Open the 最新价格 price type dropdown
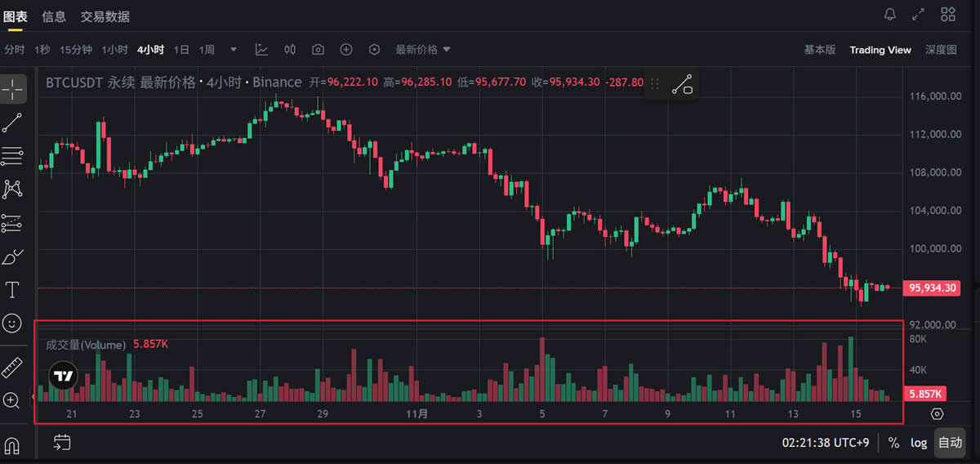 click(x=423, y=50)
